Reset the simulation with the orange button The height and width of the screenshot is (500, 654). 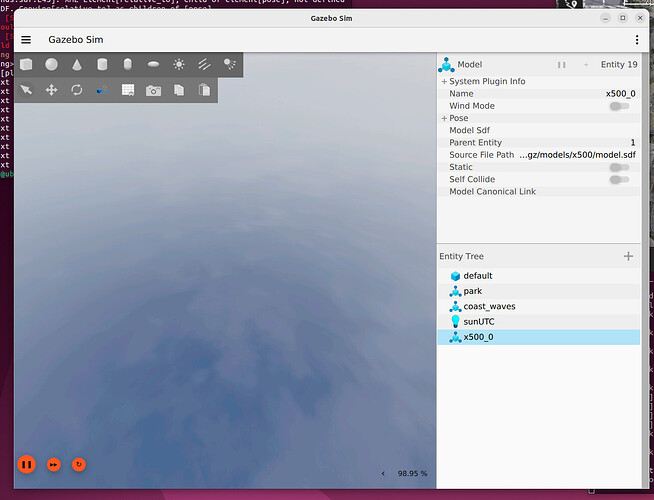pos(79,464)
